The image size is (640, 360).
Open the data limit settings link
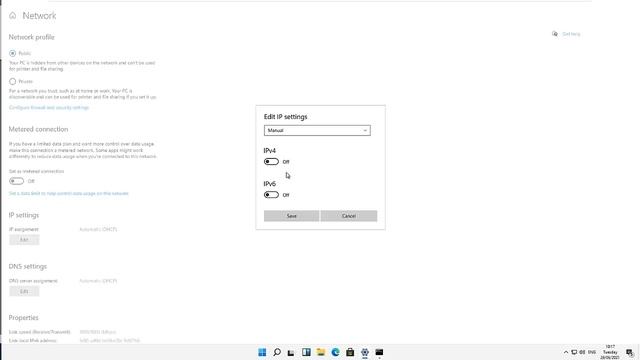pyautogui.click(x=69, y=193)
